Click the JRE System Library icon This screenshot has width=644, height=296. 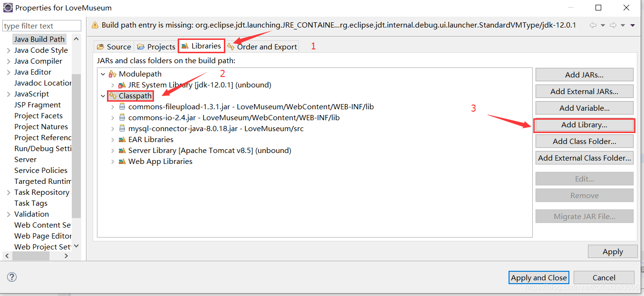point(122,85)
